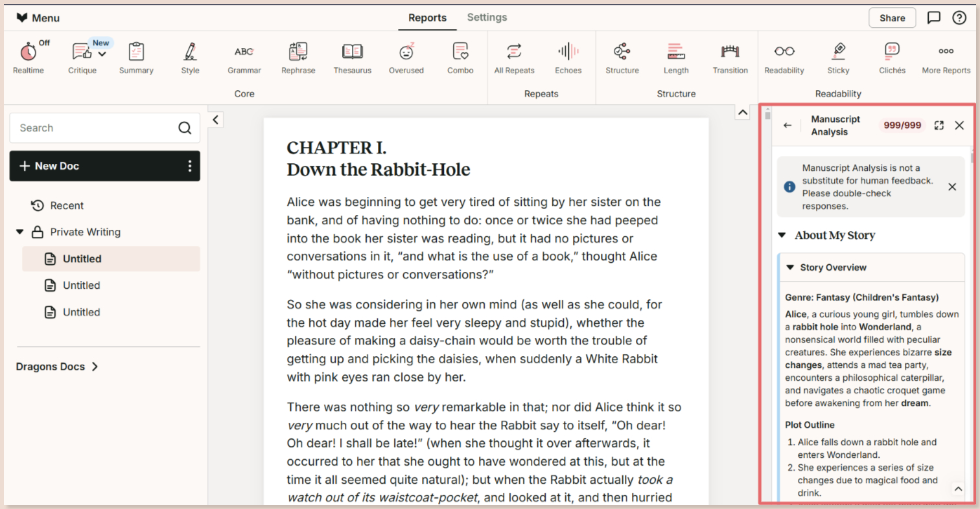Click the Share button
This screenshot has height=509, width=980.
tap(892, 18)
